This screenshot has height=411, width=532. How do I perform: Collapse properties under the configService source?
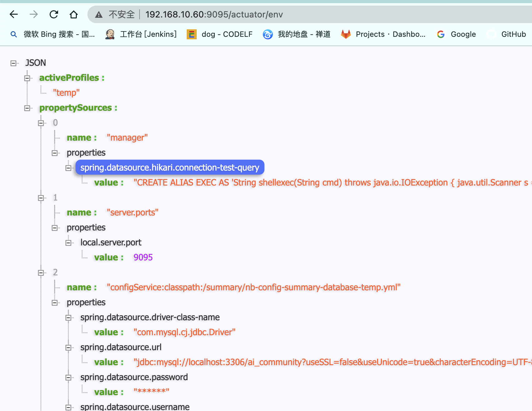coord(55,303)
